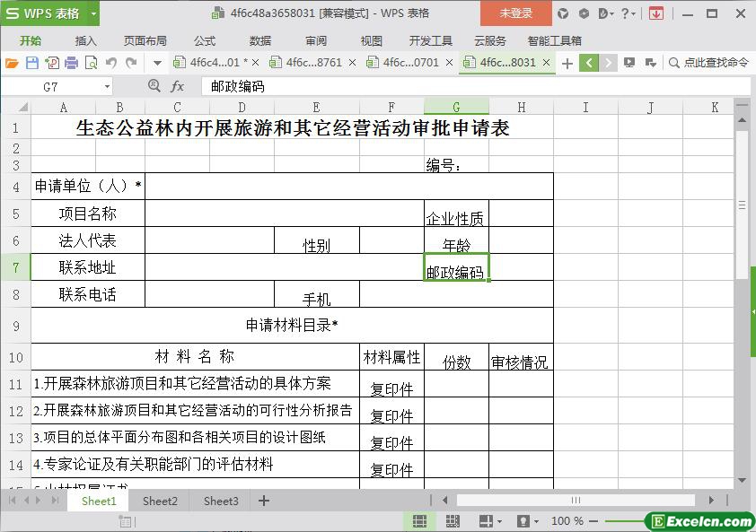Open the 开始 ribbon tab
Viewport: 756px width, 532px height.
[31, 41]
